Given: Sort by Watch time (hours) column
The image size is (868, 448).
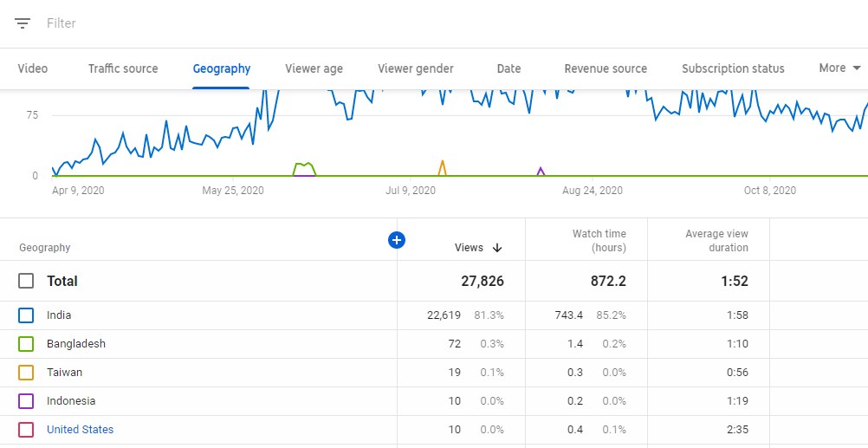Looking at the screenshot, I should tap(599, 241).
